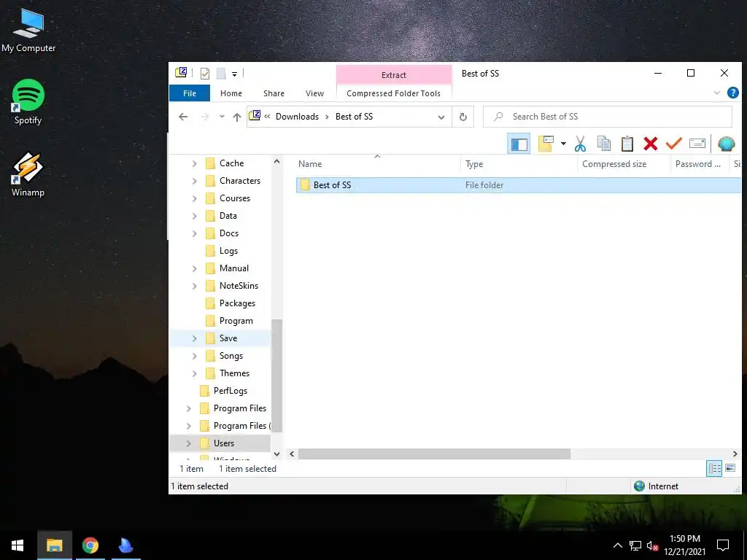Click the orange checkmark toolbar icon

click(x=673, y=144)
